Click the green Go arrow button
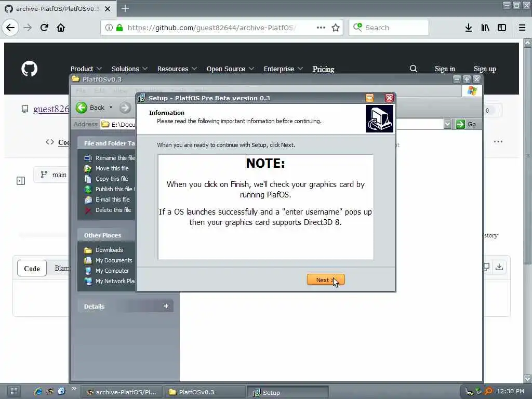The image size is (532, 399). [460, 124]
